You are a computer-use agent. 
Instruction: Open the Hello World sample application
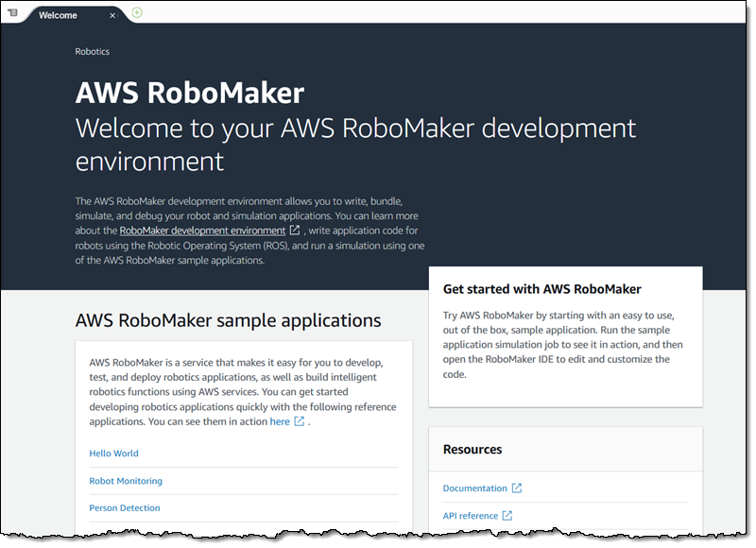(x=113, y=454)
